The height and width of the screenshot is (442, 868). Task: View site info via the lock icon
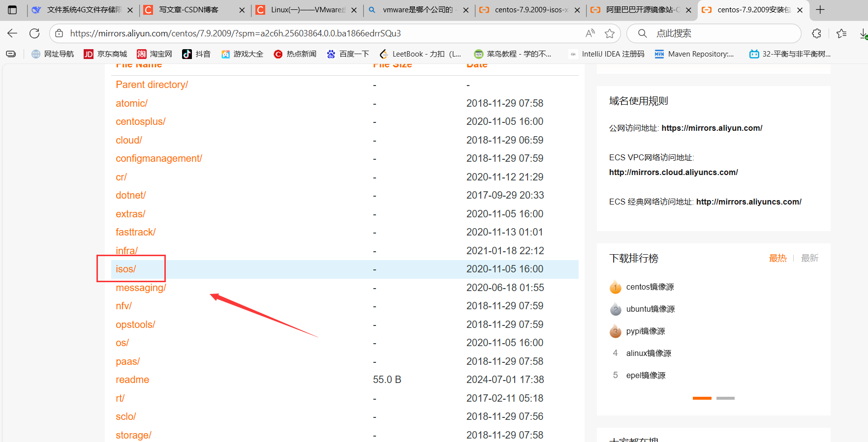click(x=59, y=33)
